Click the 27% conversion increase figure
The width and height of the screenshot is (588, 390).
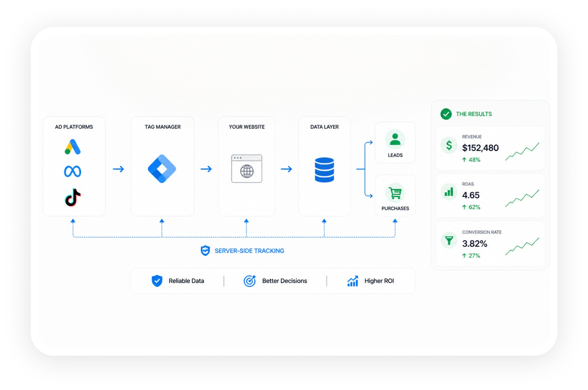[x=475, y=256]
